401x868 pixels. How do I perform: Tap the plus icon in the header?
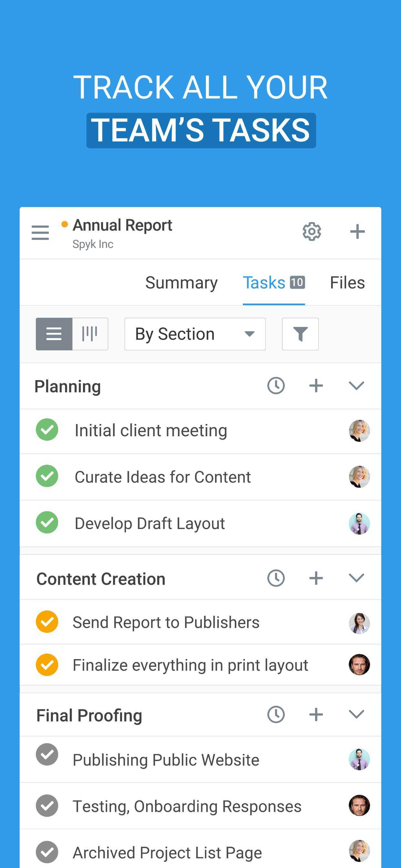[x=357, y=232]
